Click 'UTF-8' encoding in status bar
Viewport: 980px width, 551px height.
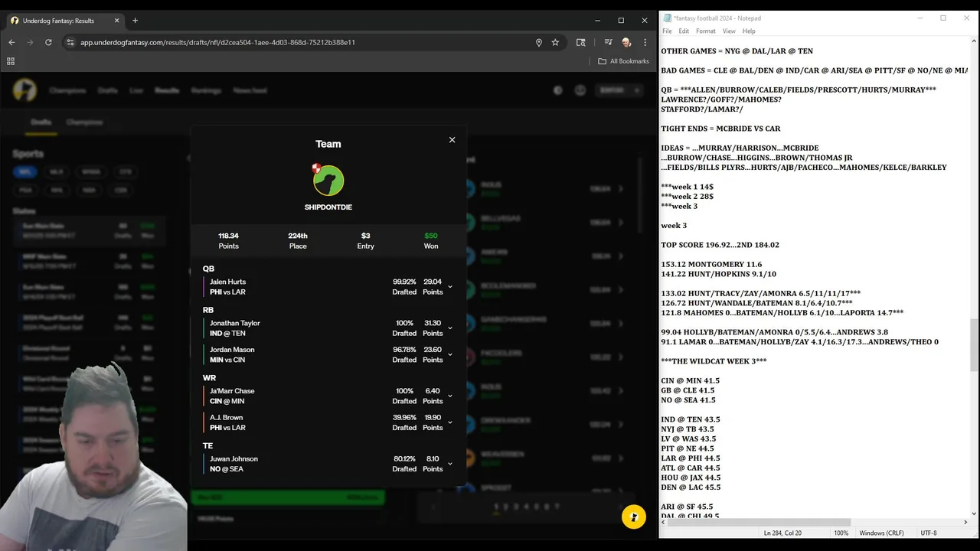[928, 533]
